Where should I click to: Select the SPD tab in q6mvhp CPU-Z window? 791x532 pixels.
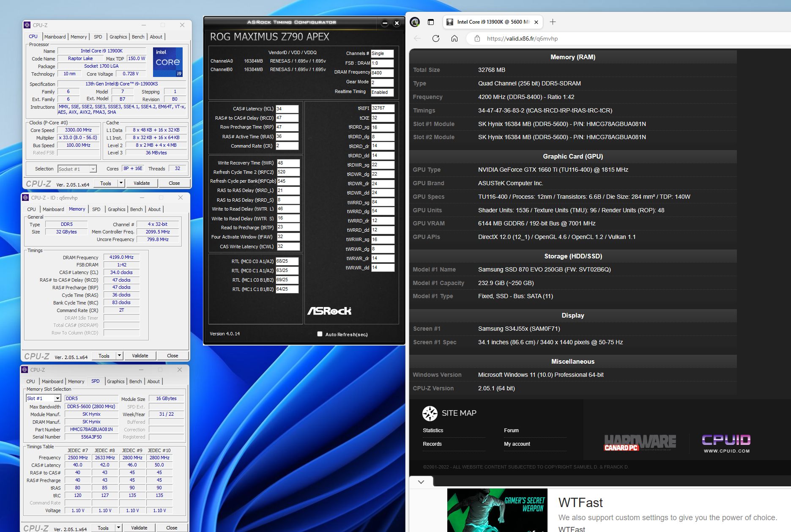point(96,209)
